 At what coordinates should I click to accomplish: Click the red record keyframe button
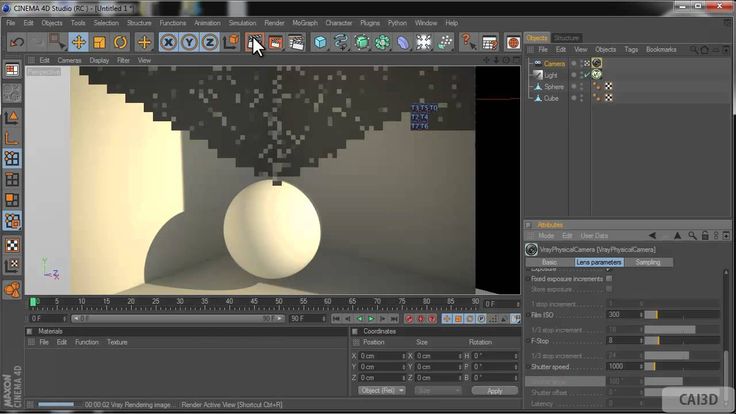click(409, 319)
